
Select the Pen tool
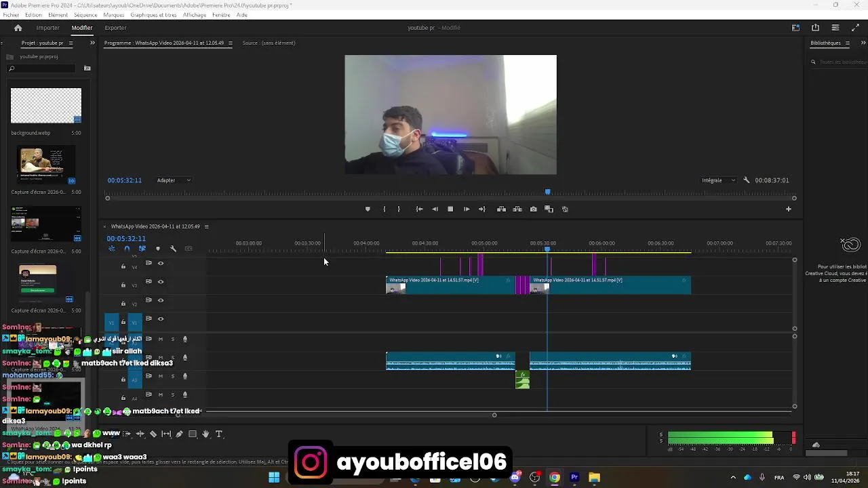pos(179,434)
